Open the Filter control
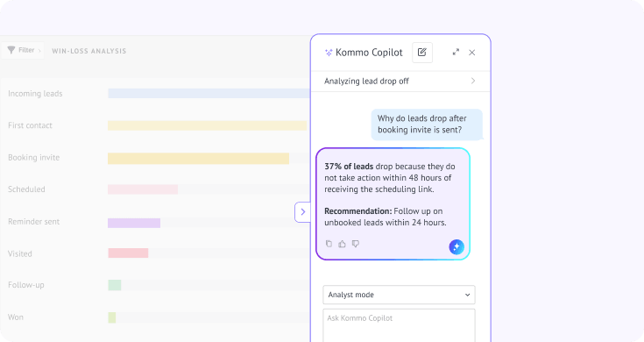644x342 pixels. (22, 51)
